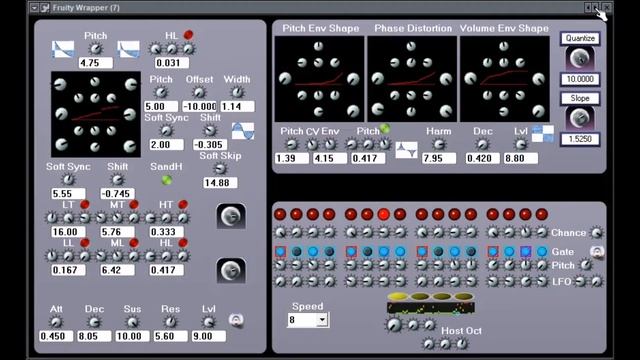The image size is (640, 360).
Task: Toggle the first gate step with red outline
Action: pyautogui.click(x=280, y=251)
